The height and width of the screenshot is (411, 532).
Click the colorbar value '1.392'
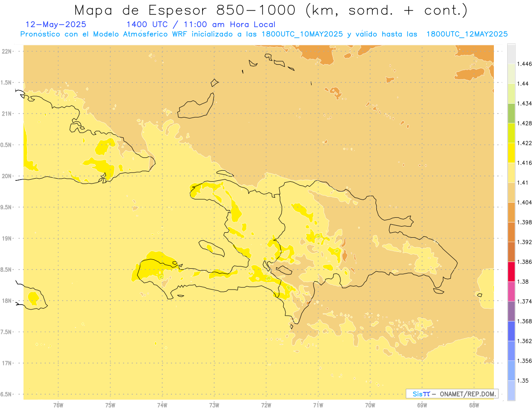click(x=524, y=242)
